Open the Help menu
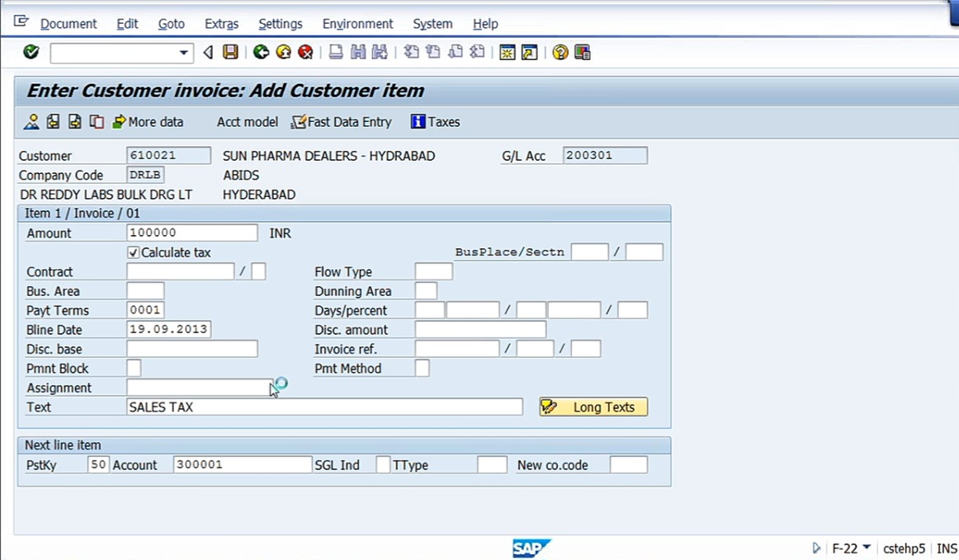959x560 pixels. click(485, 24)
